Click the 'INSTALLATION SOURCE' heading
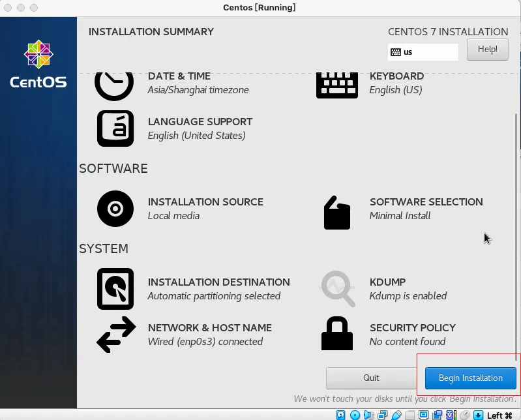This screenshot has height=420, width=521. pos(205,202)
